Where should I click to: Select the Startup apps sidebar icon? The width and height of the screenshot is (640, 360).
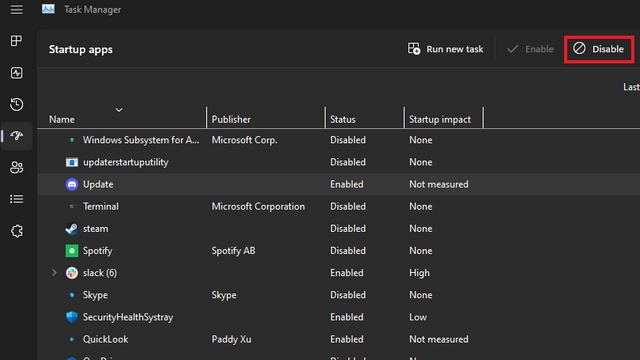click(16, 136)
